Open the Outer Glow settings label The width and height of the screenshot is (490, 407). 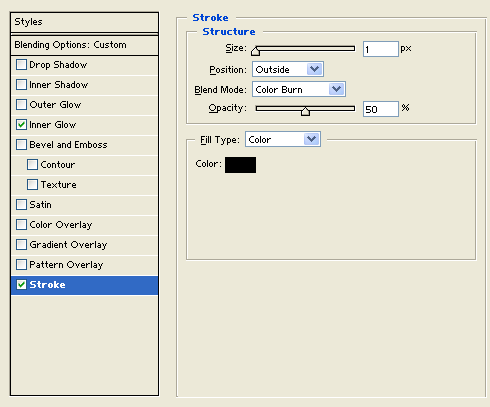point(55,105)
